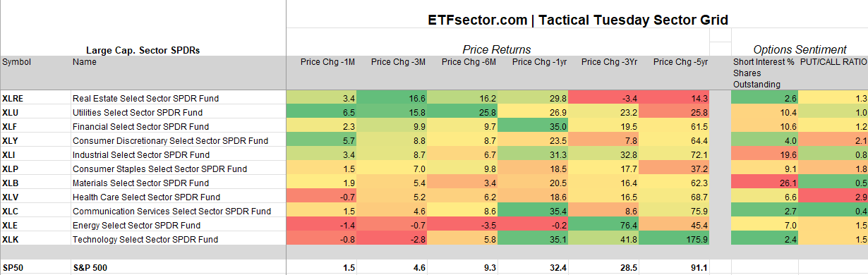Click the Options Sentiment section header
The image size is (868, 275).
800,49
